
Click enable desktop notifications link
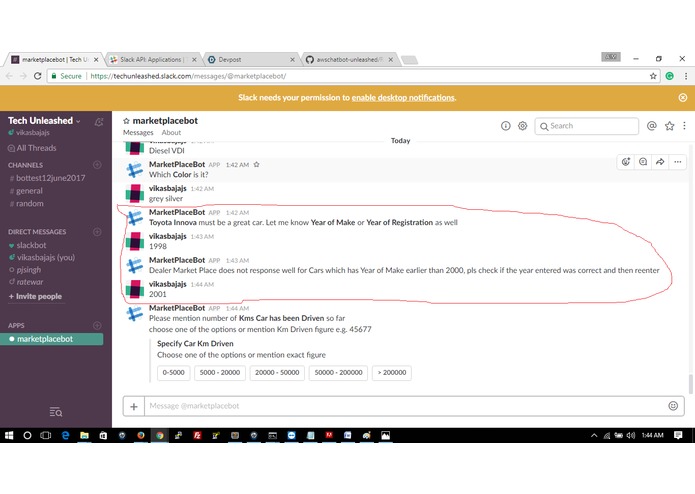click(x=403, y=97)
